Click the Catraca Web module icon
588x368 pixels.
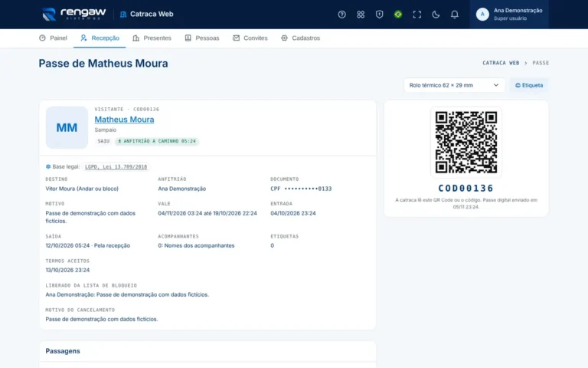click(123, 15)
